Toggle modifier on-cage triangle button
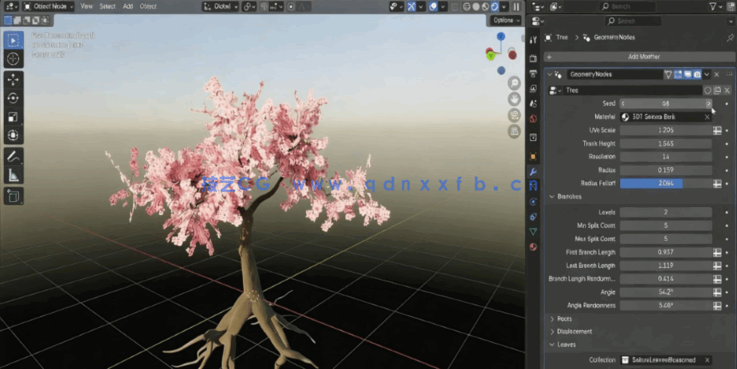 click(x=668, y=74)
